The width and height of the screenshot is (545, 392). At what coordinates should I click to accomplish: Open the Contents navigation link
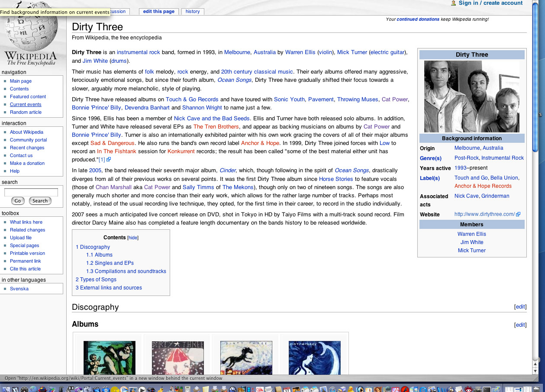[19, 89]
